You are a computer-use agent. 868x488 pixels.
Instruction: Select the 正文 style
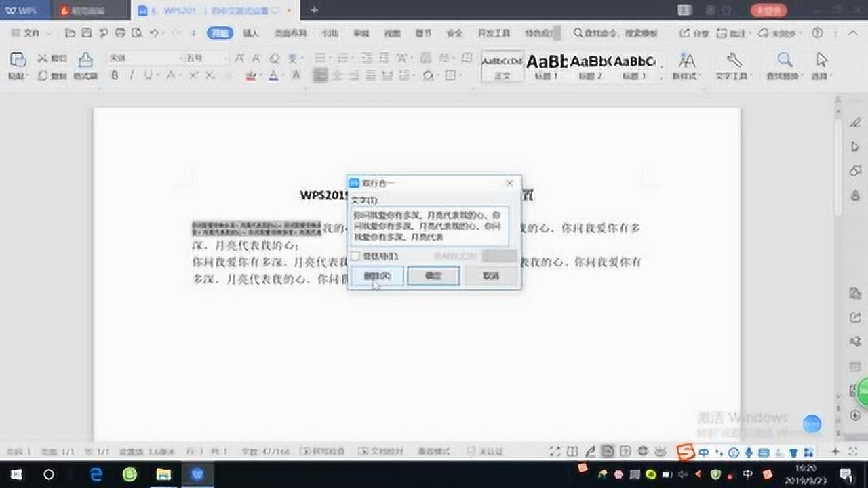pos(502,66)
